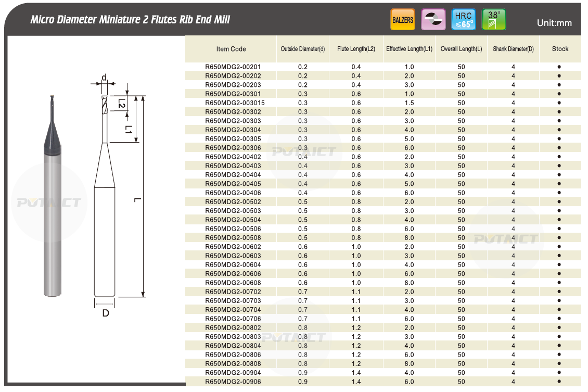Click the pink two-flute end mill icon
Screen dimensions: 588x392
click(x=433, y=19)
